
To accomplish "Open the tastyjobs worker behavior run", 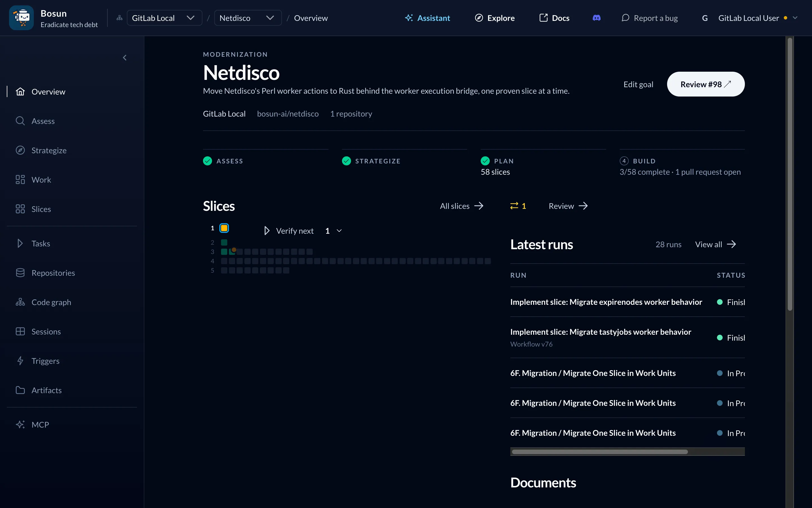I will [601, 332].
